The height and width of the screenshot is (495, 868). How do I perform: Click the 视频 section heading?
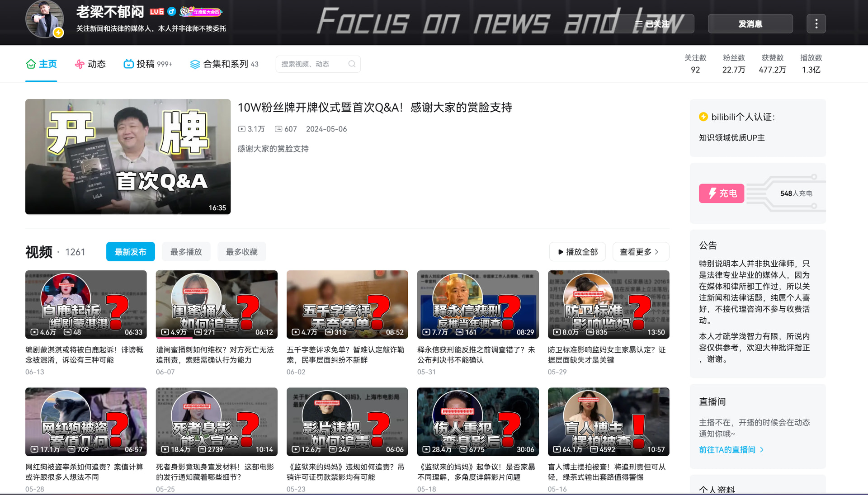[39, 252]
